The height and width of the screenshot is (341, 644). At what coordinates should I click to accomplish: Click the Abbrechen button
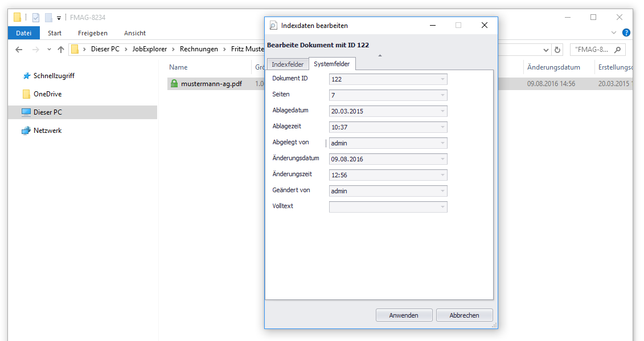click(464, 315)
